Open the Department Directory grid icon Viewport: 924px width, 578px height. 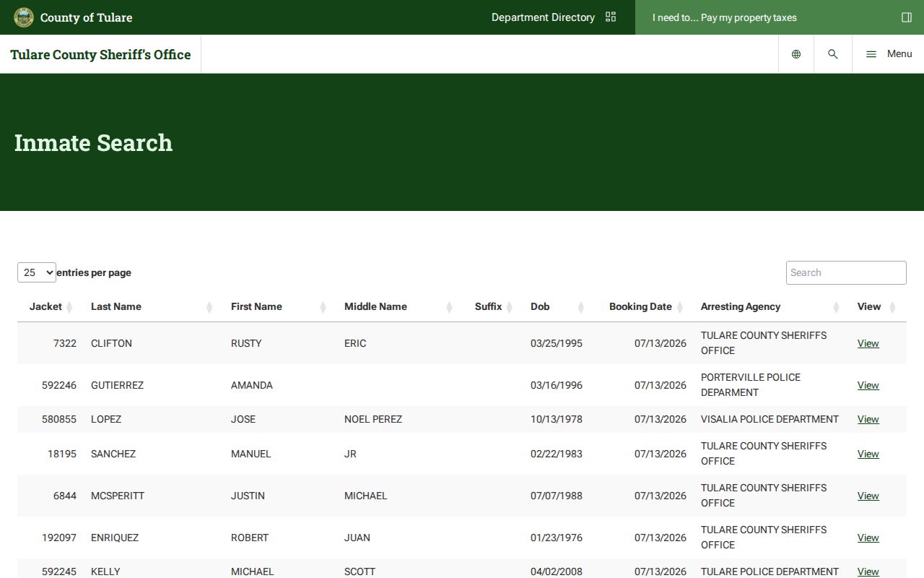click(x=611, y=17)
